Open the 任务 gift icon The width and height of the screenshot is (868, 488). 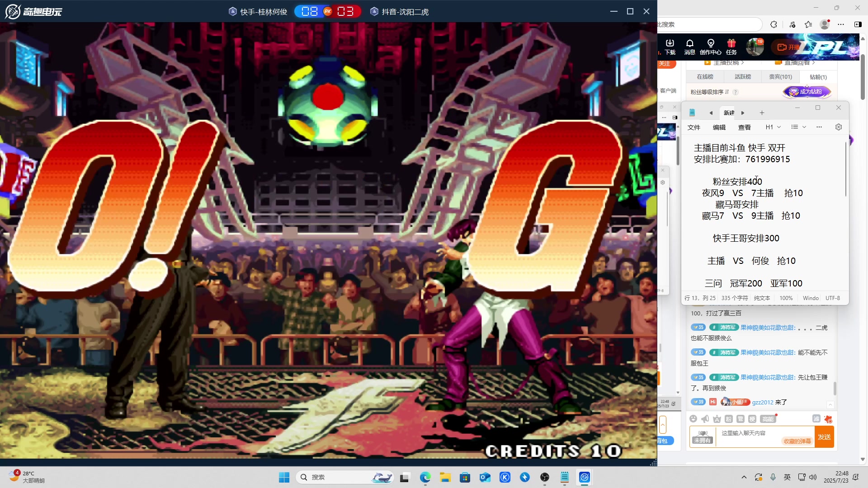(731, 47)
